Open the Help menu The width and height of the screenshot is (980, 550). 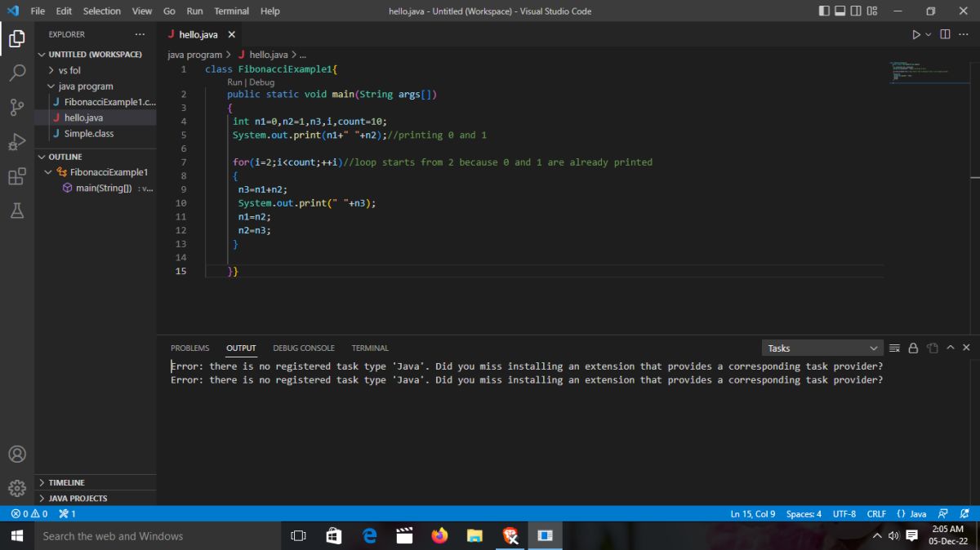click(x=269, y=11)
